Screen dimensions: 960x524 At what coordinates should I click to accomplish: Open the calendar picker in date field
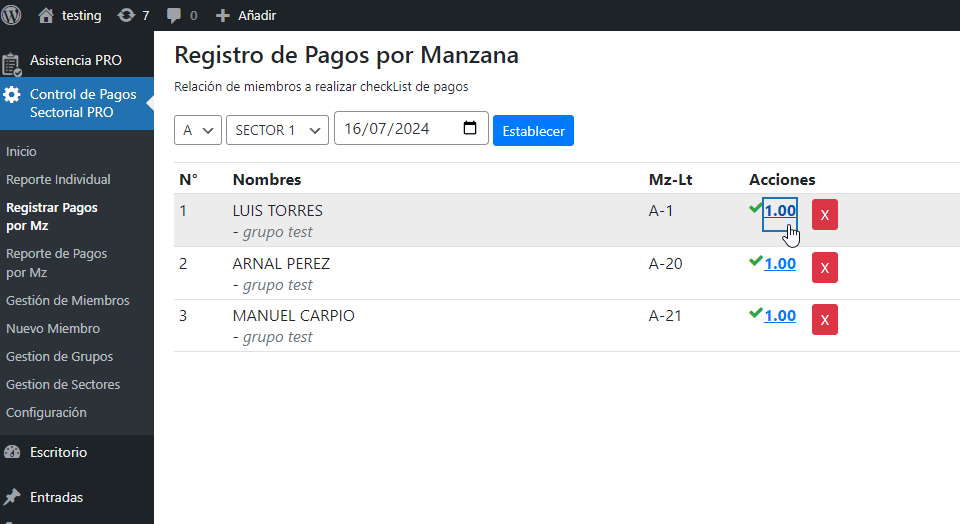[470, 128]
